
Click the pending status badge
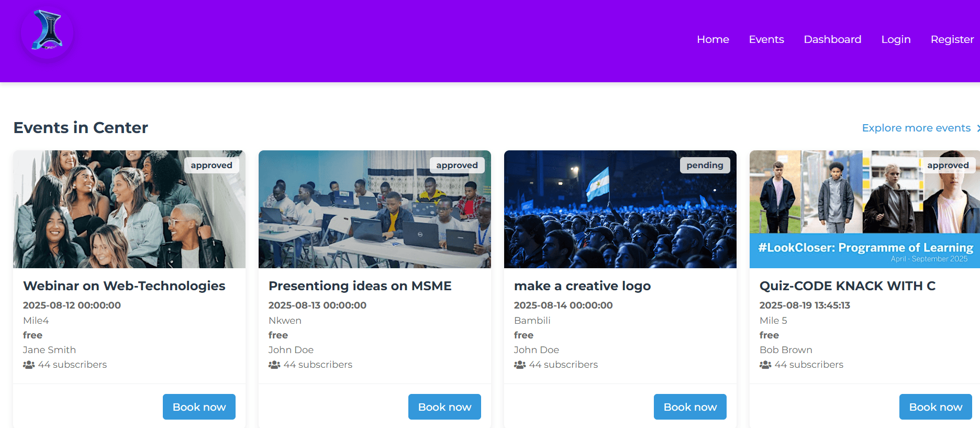pyautogui.click(x=705, y=165)
